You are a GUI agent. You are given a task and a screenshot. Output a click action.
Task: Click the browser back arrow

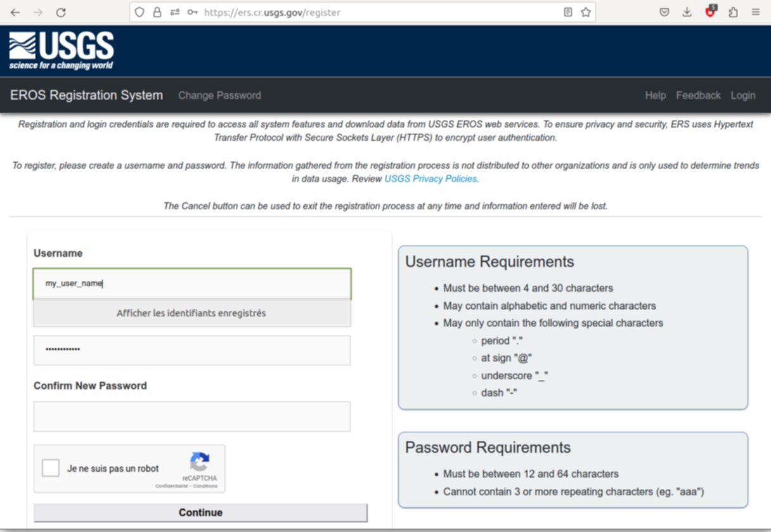pyautogui.click(x=15, y=12)
